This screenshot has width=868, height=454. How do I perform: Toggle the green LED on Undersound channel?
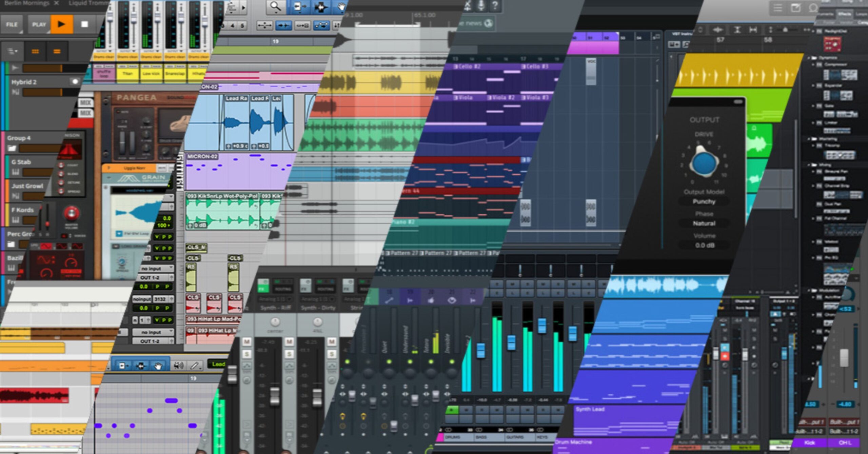410,362
